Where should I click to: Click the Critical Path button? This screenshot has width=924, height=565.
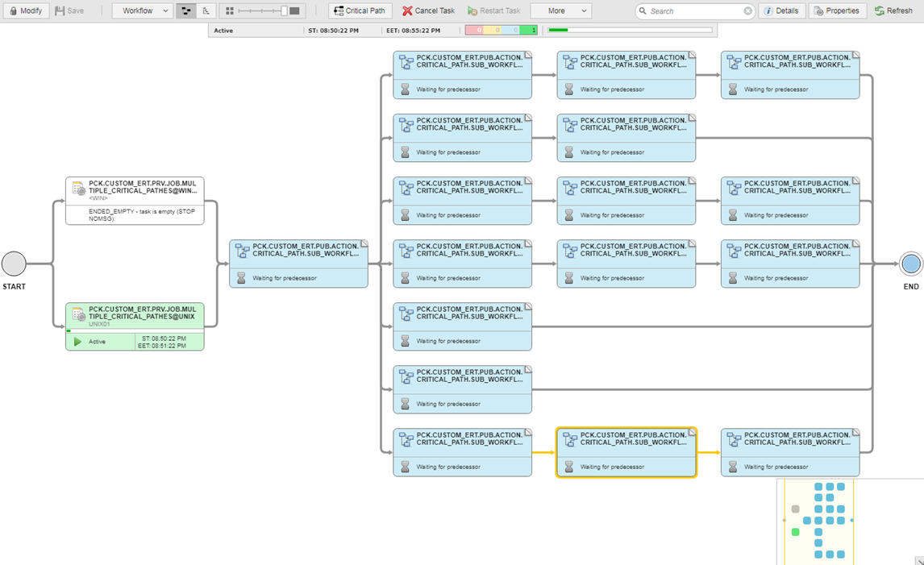coord(357,10)
